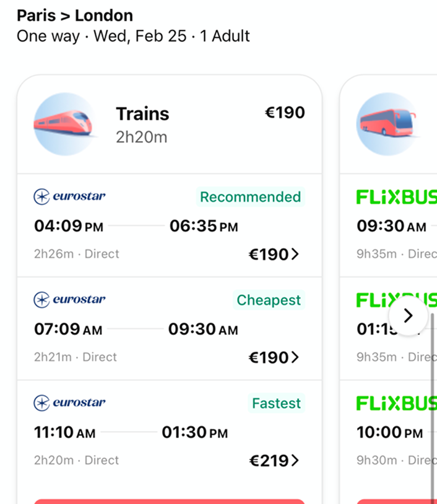Click the Recommended badge
The height and width of the screenshot is (504, 437).
tap(250, 196)
